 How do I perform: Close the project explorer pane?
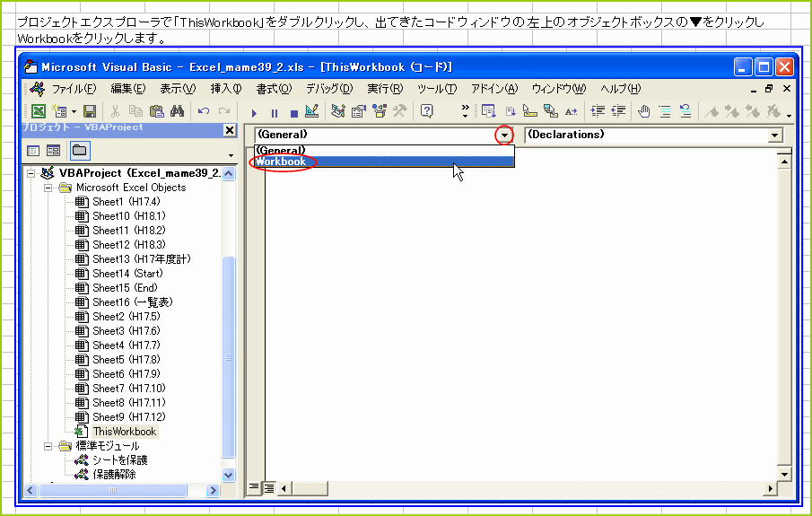230,130
